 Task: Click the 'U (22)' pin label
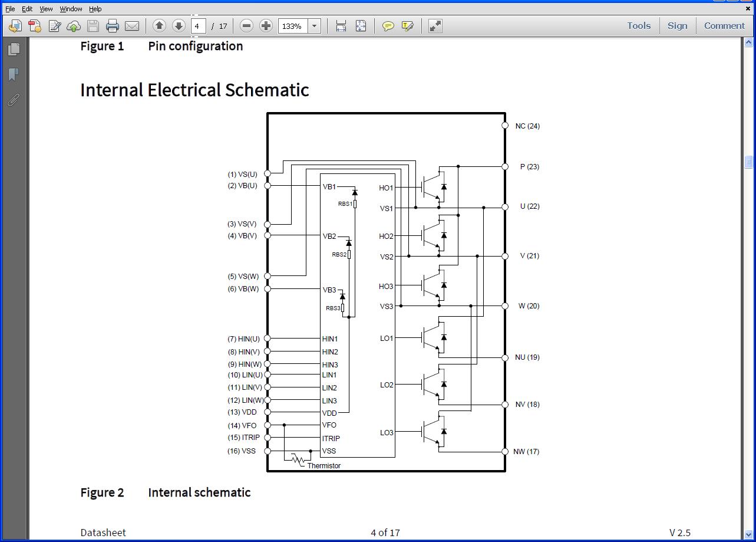pos(530,206)
